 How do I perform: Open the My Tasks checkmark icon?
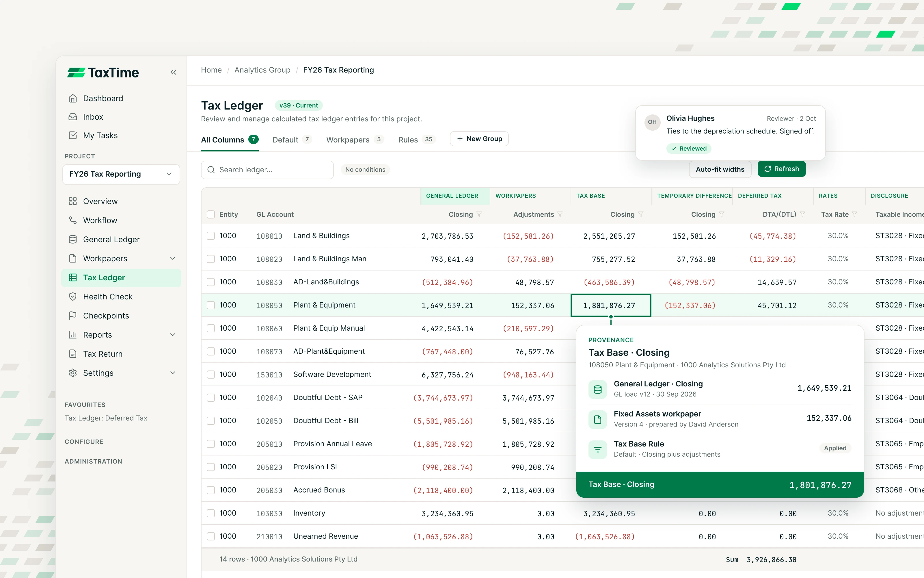72,135
